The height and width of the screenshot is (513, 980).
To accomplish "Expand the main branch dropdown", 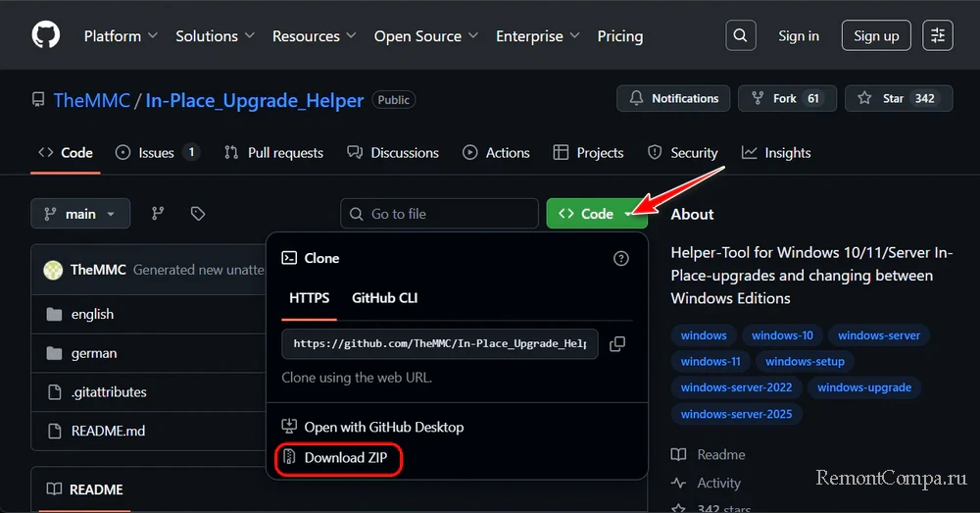I will point(79,214).
